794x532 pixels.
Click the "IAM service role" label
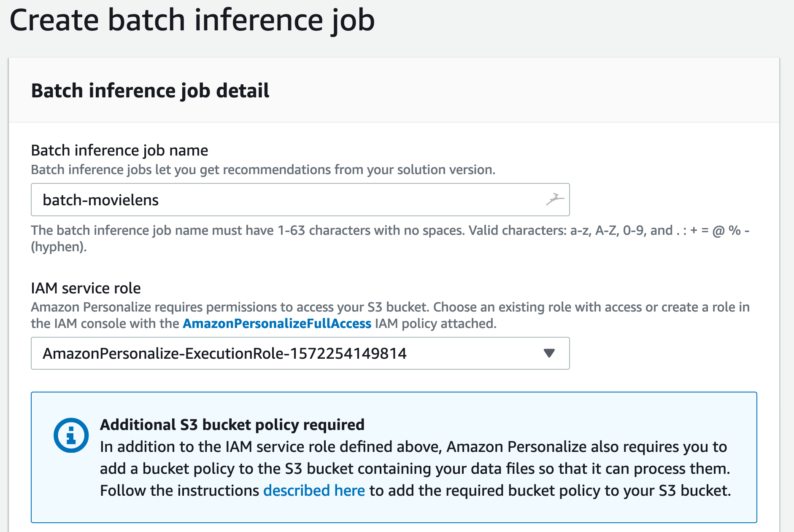tap(86, 288)
